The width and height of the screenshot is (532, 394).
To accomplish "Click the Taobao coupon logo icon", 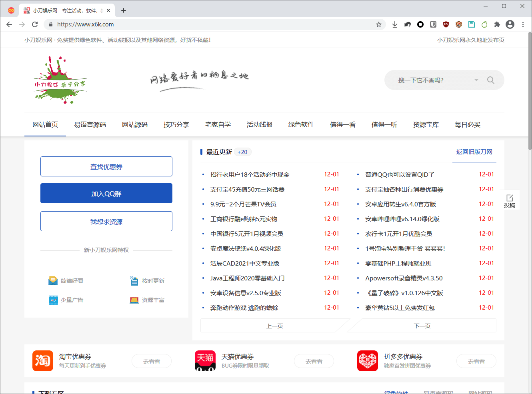I will click(x=43, y=361).
